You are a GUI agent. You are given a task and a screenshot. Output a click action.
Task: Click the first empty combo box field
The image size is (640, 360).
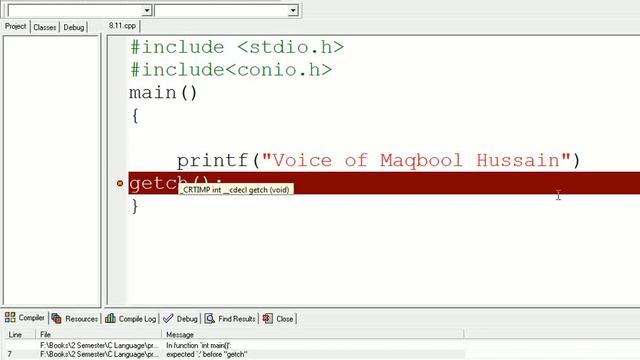[76, 10]
